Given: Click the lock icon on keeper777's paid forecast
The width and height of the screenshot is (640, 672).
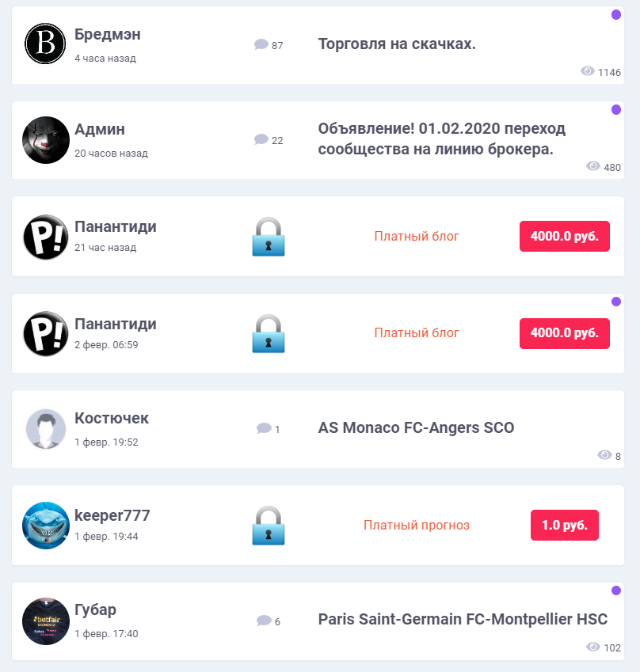Looking at the screenshot, I should (269, 526).
